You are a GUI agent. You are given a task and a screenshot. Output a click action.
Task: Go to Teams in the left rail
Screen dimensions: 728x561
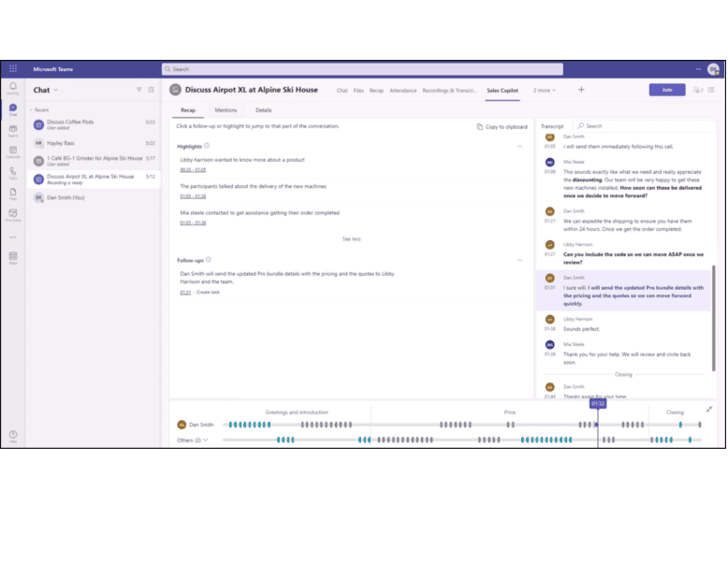coord(13,132)
